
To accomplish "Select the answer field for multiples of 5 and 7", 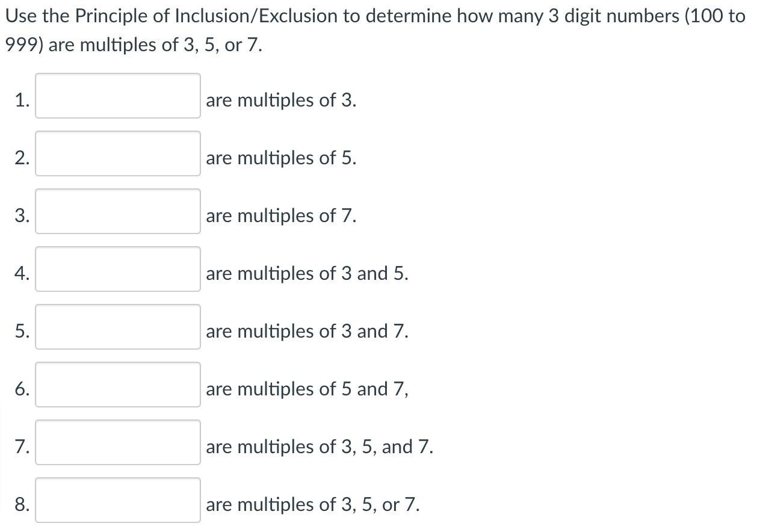I will (117, 383).
